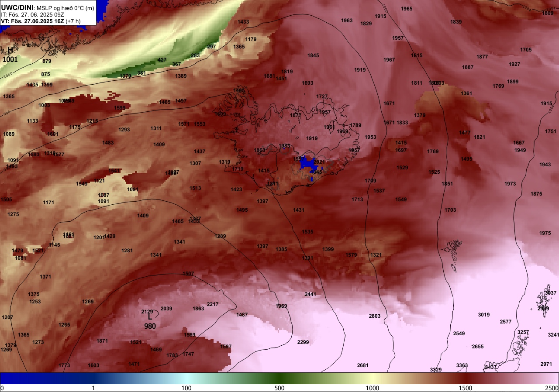559x392 pixels.
Task: Click the map value 1507
Action: coord(188,274)
